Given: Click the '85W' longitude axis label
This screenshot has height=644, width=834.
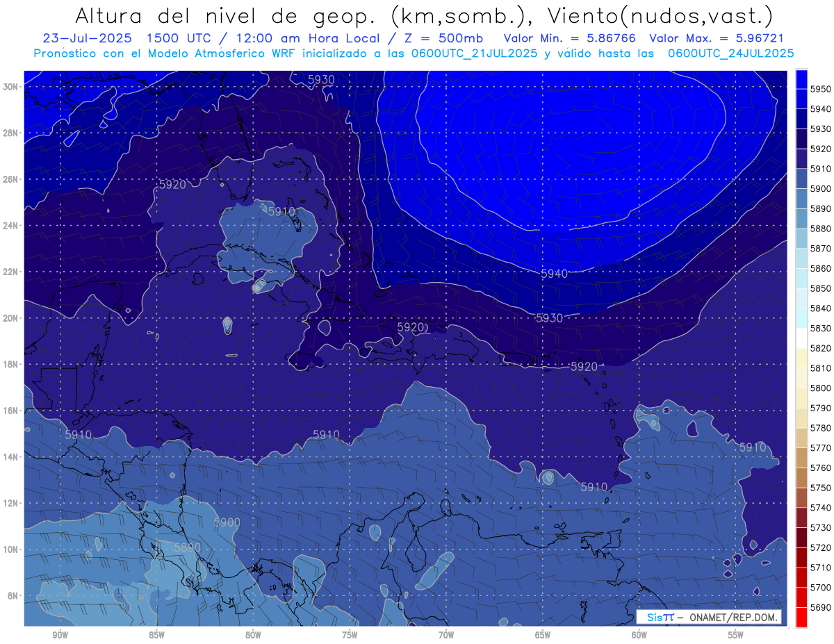Looking at the screenshot, I should click(x=156, y=635).
